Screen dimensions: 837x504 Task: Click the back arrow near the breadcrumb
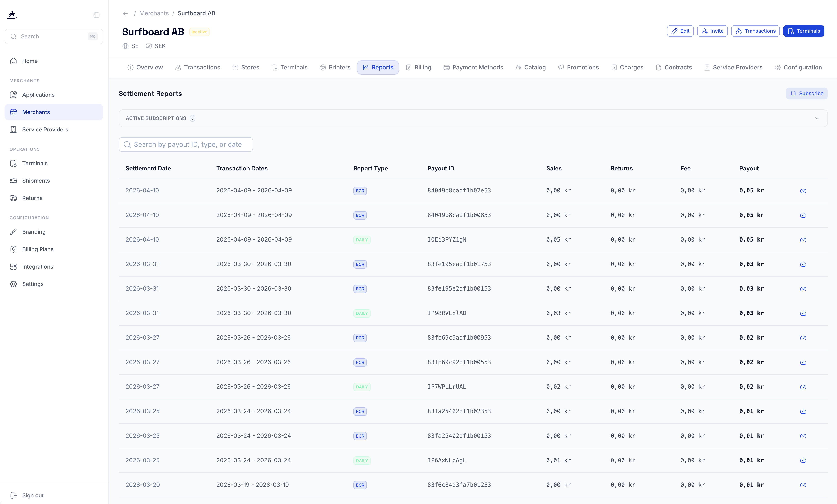[125, 13]
